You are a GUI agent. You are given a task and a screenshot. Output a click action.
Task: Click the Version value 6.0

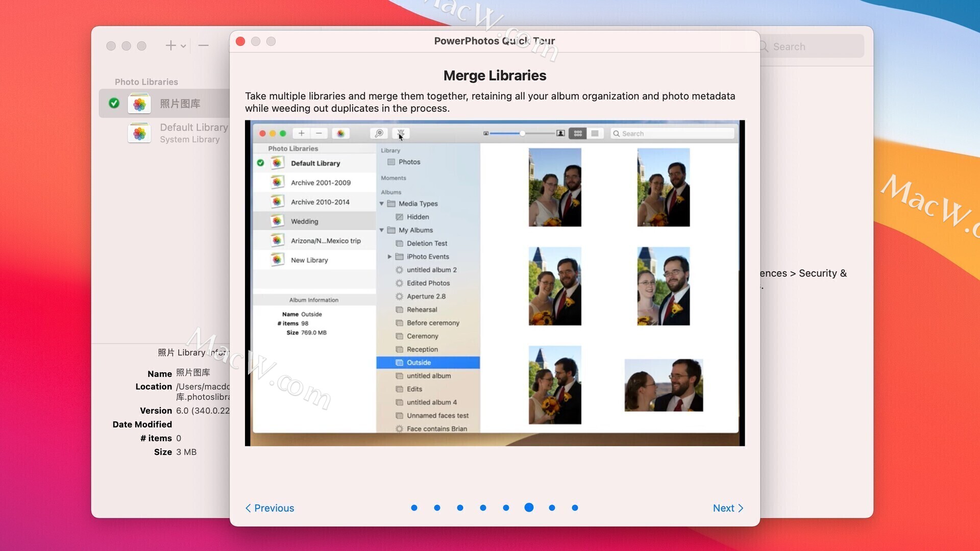[x=203, y=411]
